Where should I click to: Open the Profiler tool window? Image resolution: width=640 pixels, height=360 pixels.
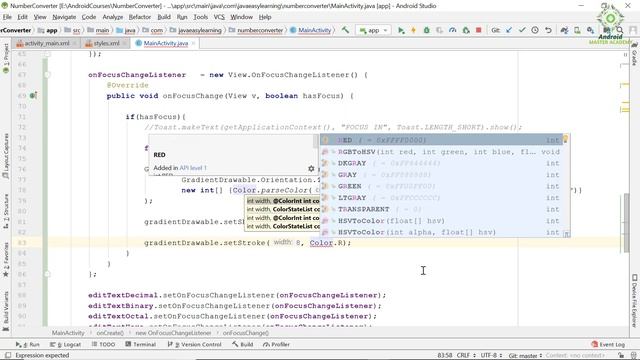click(x=276, y=344)
